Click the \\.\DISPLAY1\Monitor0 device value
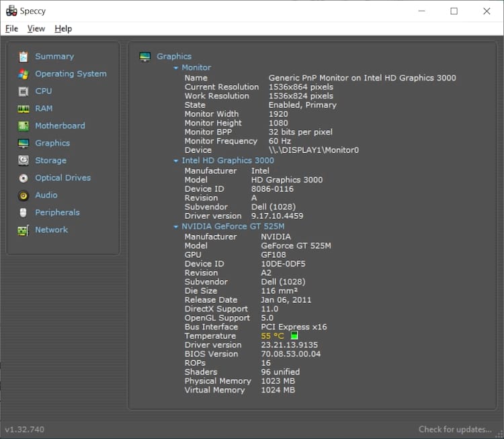504x439 pixels. (314, 150)
